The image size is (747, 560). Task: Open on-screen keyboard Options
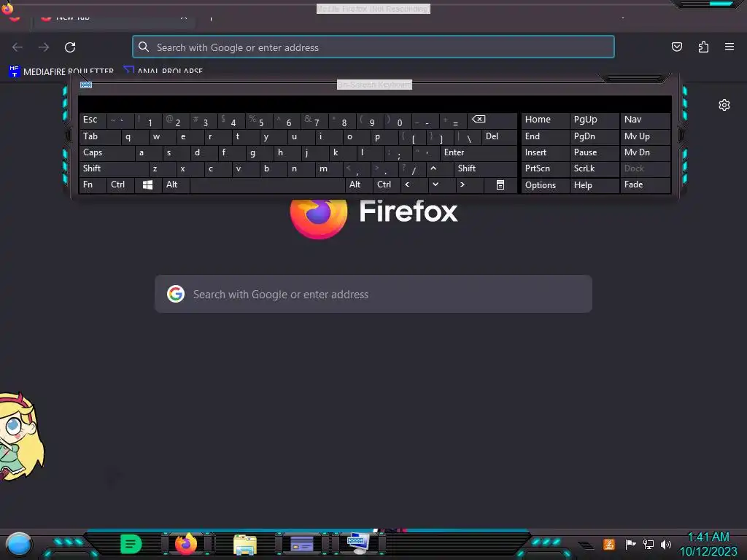[x=545, y=185]
